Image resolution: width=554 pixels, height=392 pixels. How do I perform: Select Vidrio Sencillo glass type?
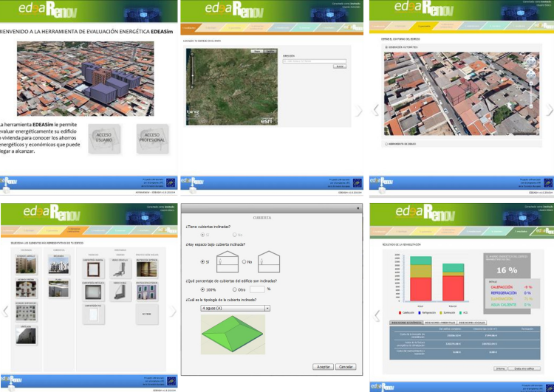pyautogui.click(x=120, y=269)
